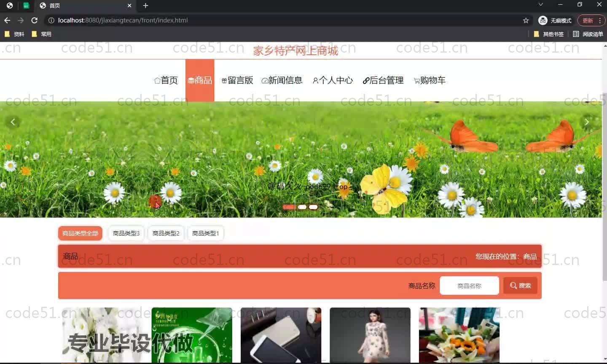Open the 留言版 navigation item

click(x=237, y=80)
